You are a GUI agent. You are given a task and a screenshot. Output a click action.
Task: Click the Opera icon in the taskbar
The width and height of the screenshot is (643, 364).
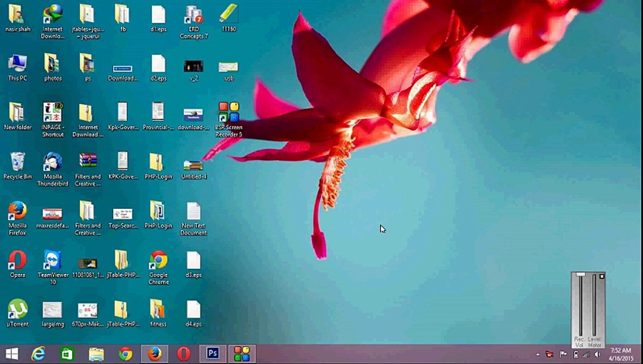pyautogui.click(x=183, y=353)
